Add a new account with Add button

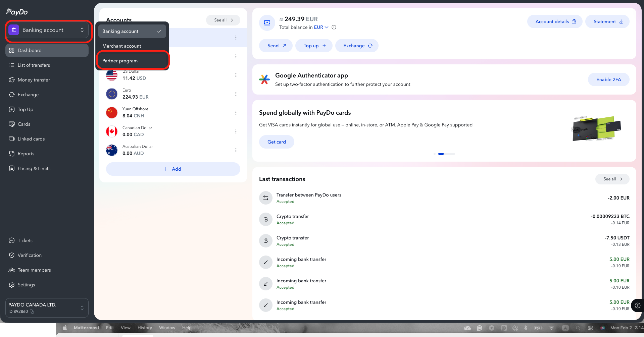coord(173,169)
